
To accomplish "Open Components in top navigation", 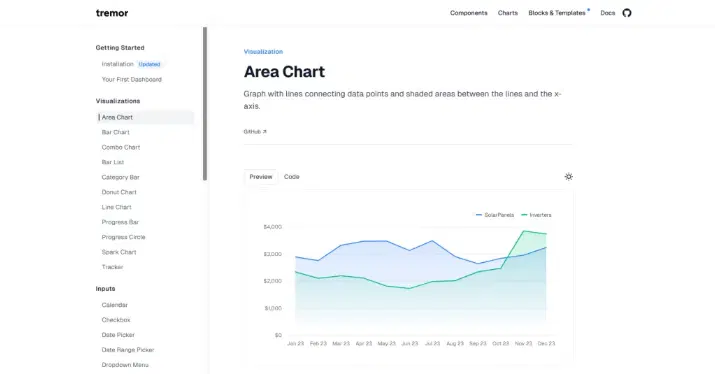I will click(x=468, y=13).
